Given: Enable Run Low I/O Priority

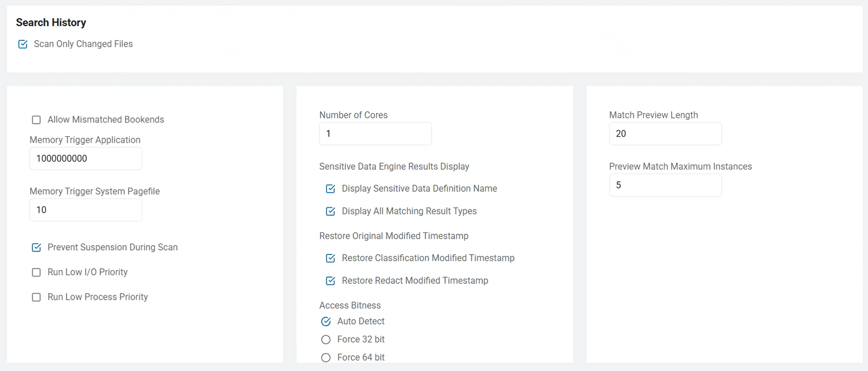Looking at the screenshot, I should (36, 272).
